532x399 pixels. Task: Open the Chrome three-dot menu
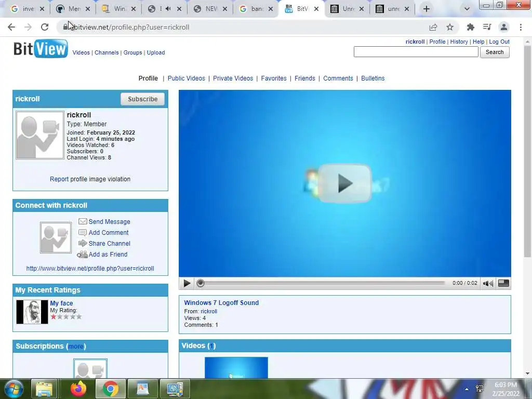521,27
